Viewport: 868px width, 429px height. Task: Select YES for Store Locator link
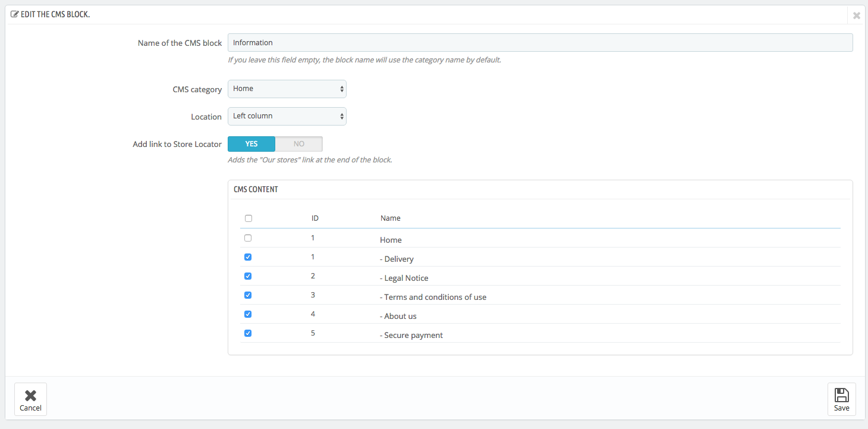[251, 144]
